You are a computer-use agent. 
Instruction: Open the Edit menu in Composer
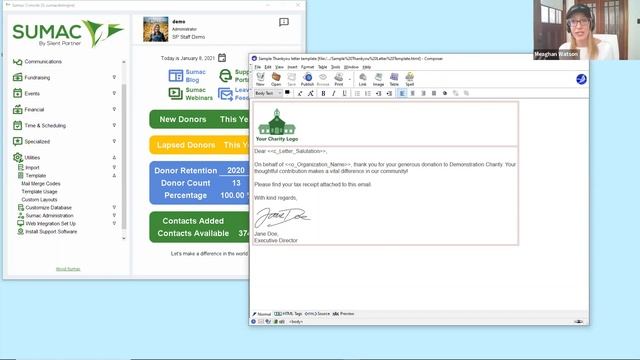[268, 67]
